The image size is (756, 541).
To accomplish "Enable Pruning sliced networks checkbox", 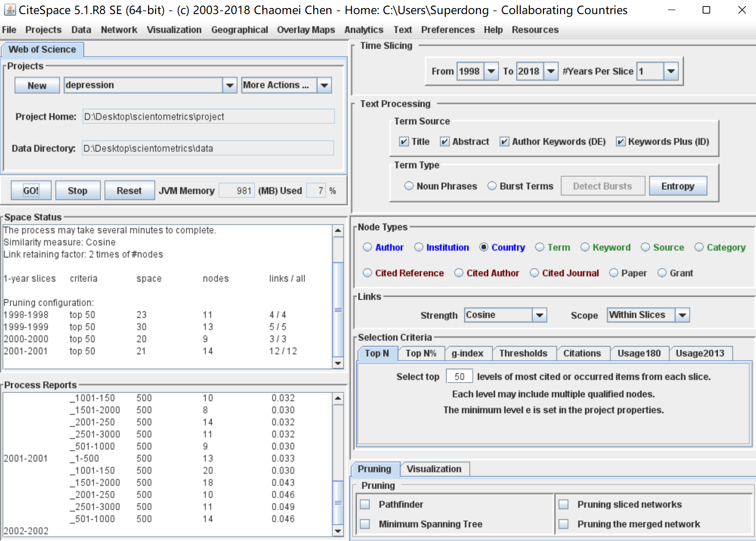I will 564,504.
